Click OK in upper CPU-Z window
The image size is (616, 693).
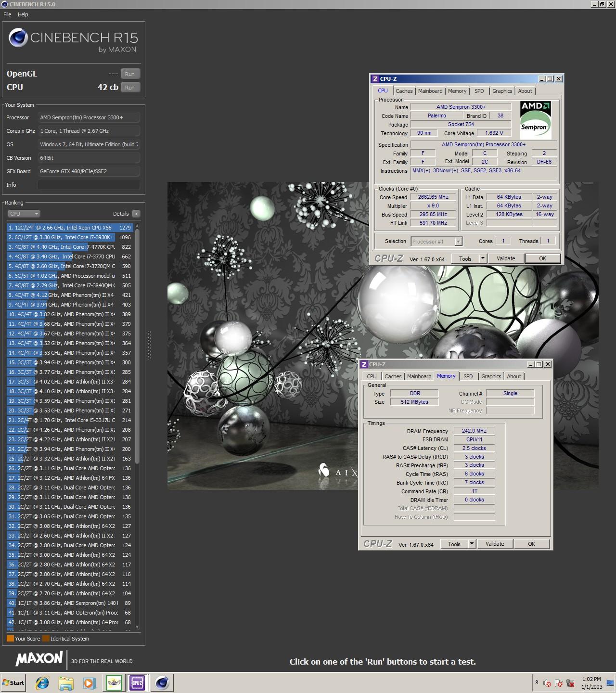click(542, 258)
